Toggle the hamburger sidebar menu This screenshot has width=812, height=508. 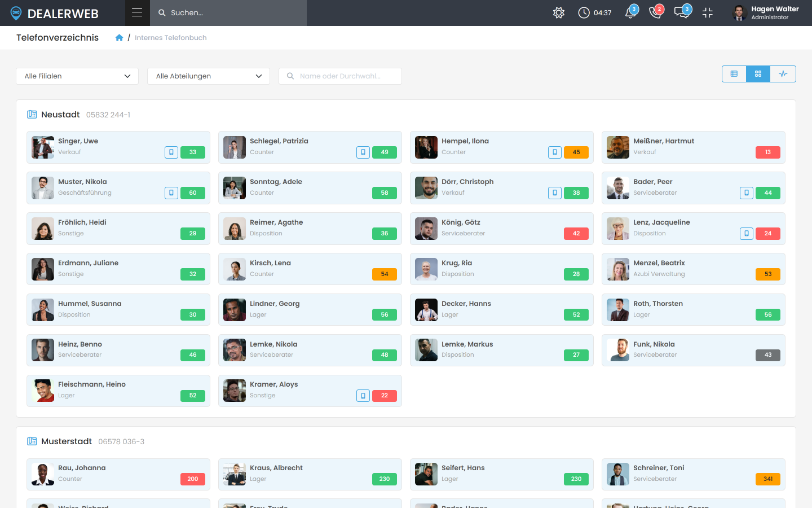click(137, 12)
